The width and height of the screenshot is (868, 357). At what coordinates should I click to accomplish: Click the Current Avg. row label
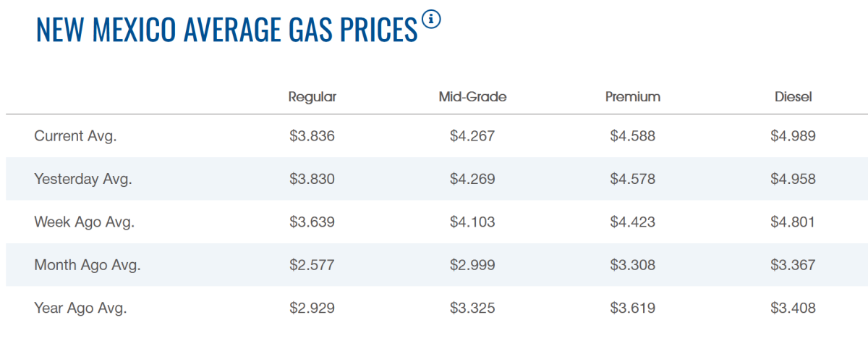click(75, 135)
